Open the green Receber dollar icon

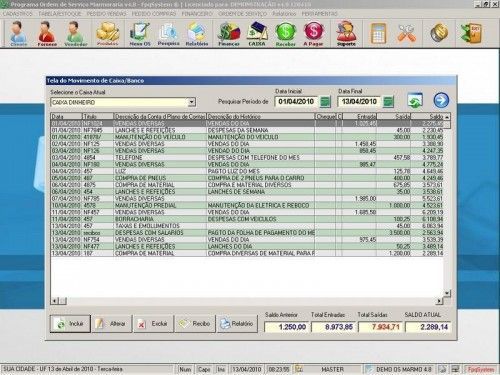click(x=286, y=33)
